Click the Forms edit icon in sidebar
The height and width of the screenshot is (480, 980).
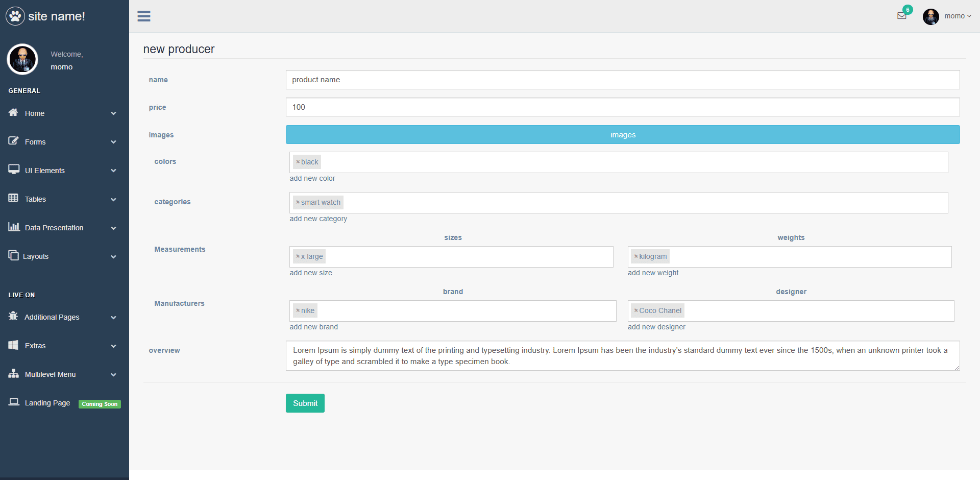(13, 141)
